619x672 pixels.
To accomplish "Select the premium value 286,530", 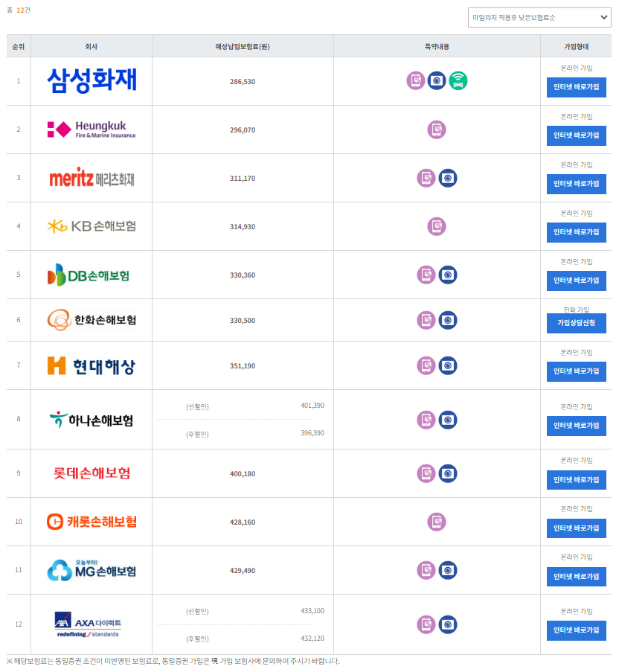I will (x=243, y=81).
